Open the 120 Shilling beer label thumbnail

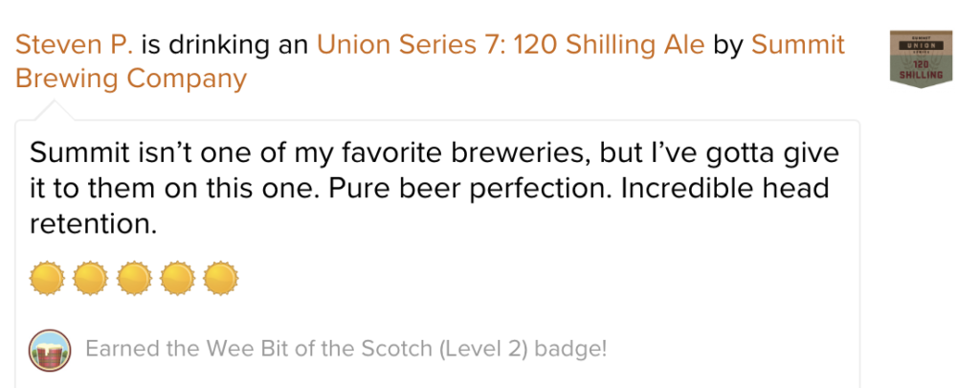click(x=922, y=58)
